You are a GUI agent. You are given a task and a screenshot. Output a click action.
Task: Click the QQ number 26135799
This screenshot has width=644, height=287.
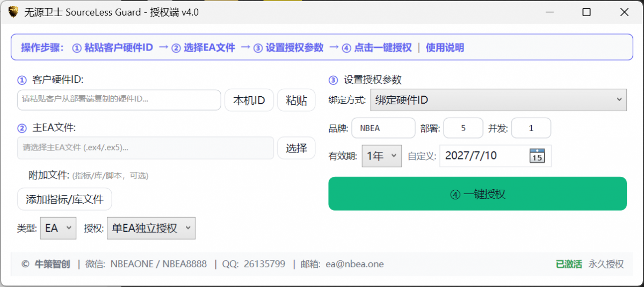coord(264,264)
